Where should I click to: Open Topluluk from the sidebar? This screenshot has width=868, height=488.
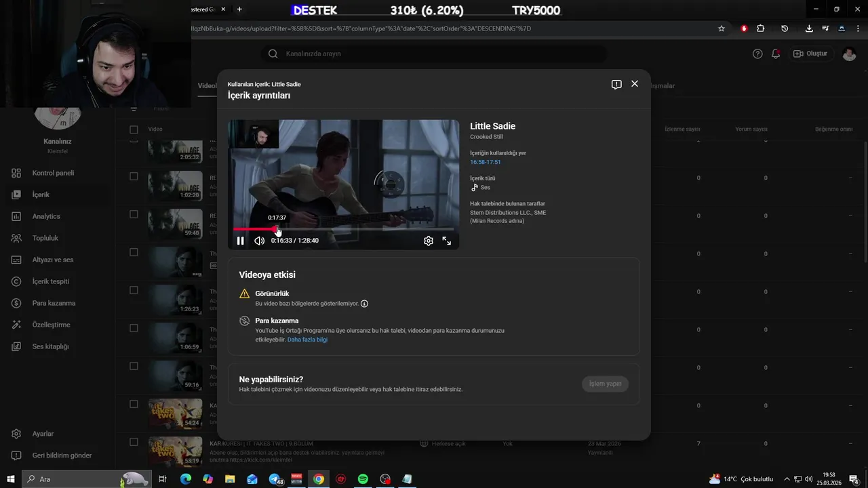click(45, 238)
